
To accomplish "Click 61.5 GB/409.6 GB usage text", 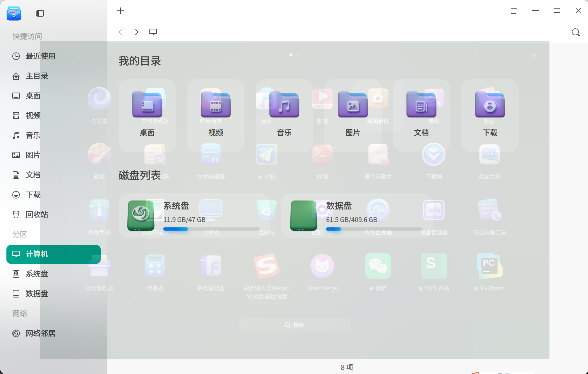I will pyautogui.click(x=352, y=220).
